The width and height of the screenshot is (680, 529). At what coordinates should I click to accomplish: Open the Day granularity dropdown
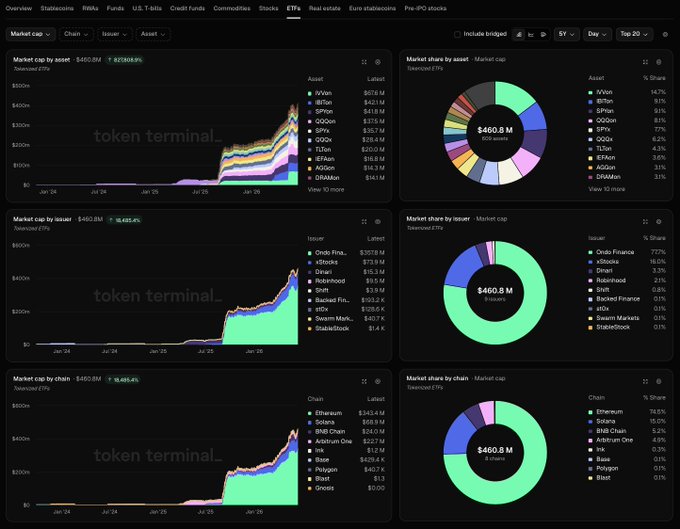(x=597, y=34)
